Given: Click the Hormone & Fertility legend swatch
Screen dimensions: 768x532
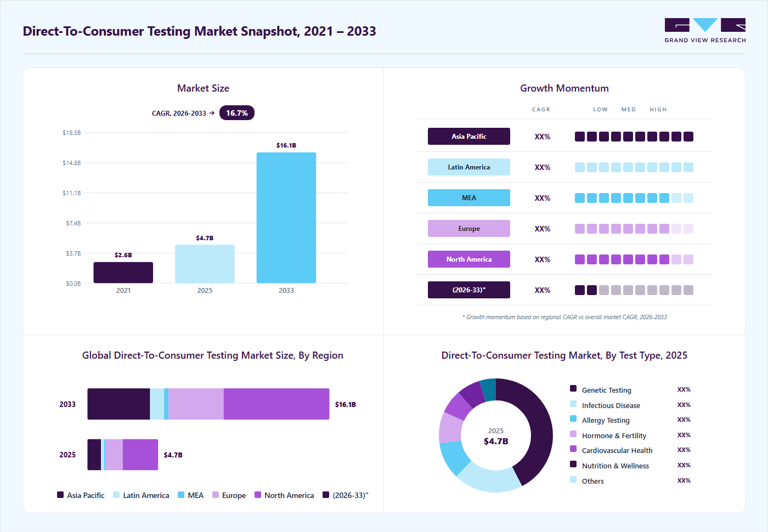Looking at the screenshot, I should (x=573, y=434).
